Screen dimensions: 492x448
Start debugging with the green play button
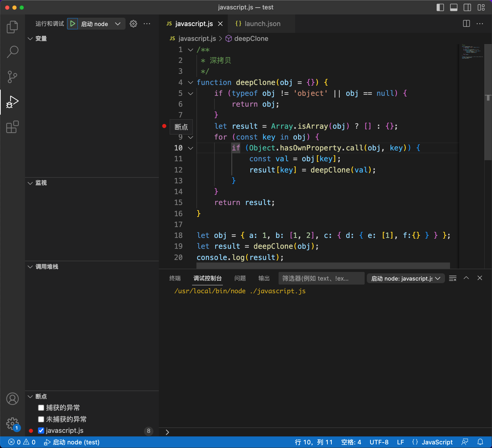(x=72, y=24)
